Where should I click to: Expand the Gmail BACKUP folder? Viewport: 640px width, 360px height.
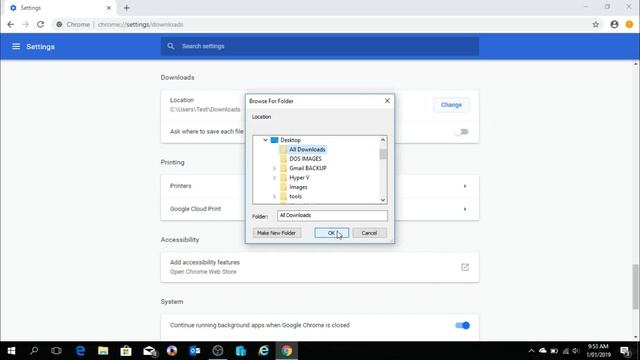click(x=274, y=168)
